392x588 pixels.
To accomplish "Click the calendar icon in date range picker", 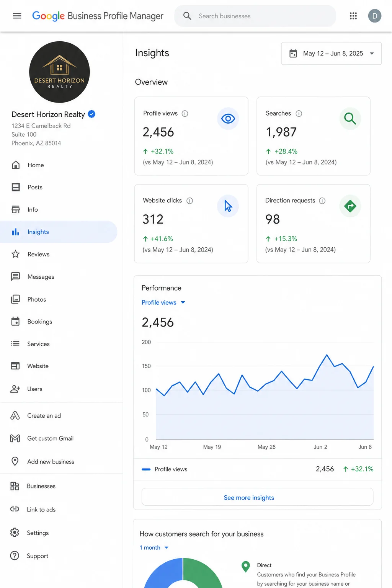I will [x=293, y=53].
